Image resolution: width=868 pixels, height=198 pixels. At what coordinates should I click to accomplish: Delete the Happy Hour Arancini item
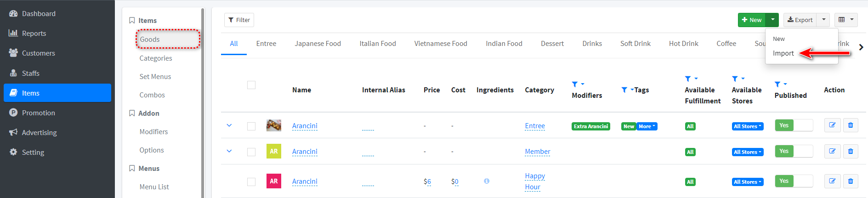coord(851,181)
